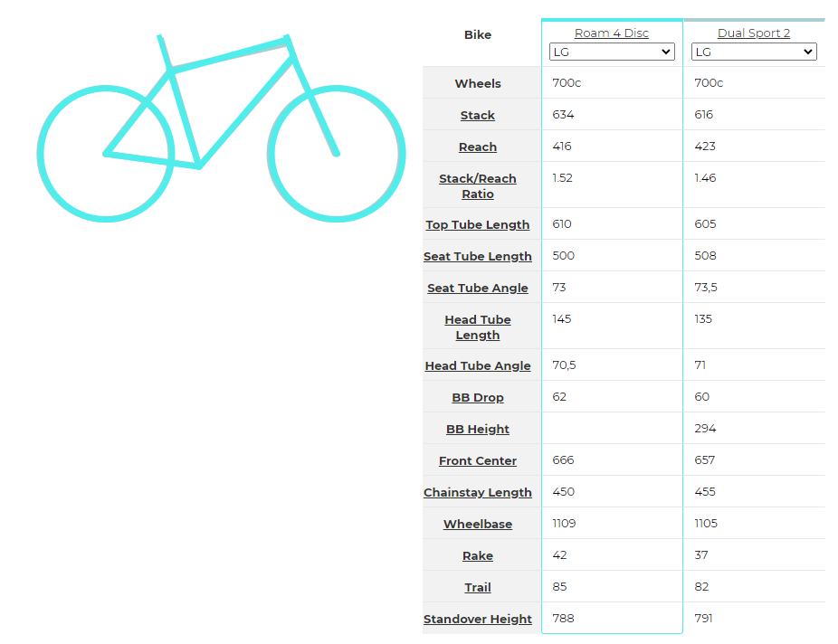Click the Head Tube Angle link
838x644 pixels.
[478, 365]
